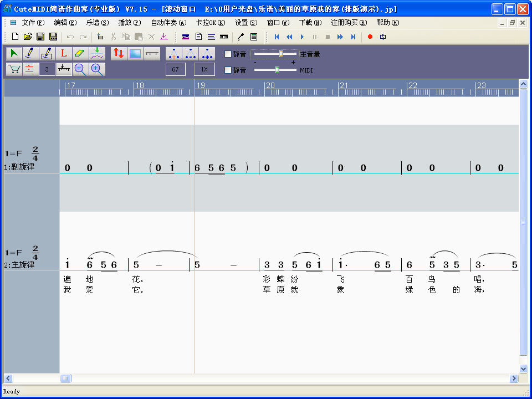Click the 1X speed button
Screen dimensions: 532x399
(204, 69)
